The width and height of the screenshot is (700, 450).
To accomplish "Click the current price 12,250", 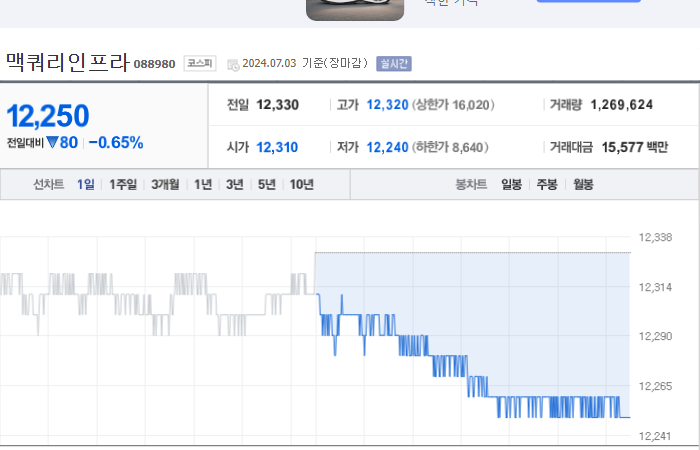I will tap(48, 116).
